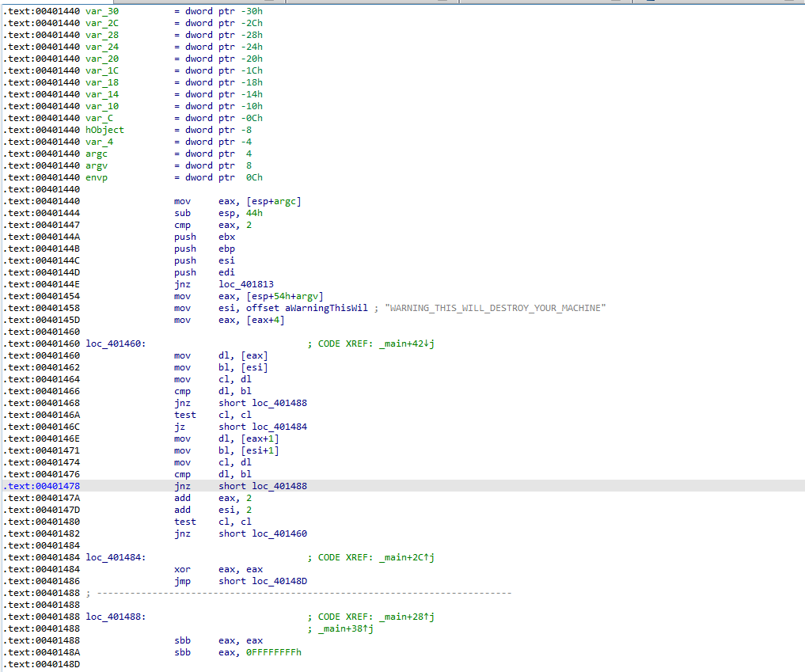Select the 'sub esp, 44h' instruction
This screenshot has width=805, height=672.
coord(218,213)
